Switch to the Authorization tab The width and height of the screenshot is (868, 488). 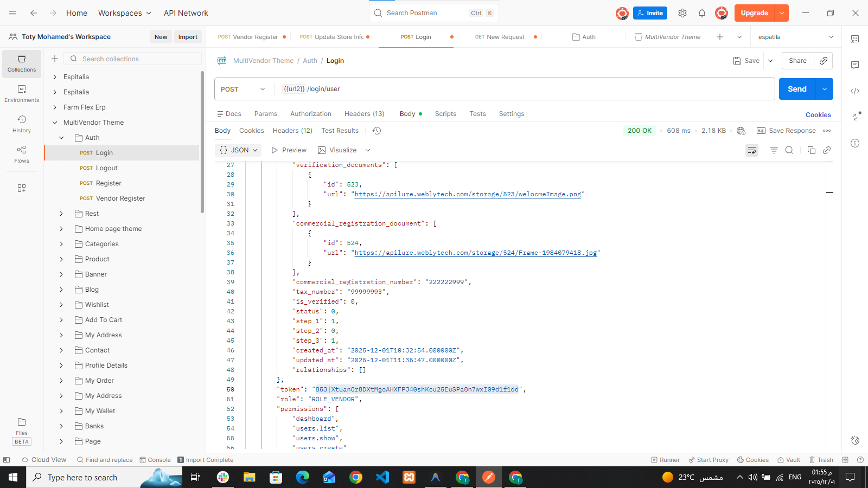310,114
